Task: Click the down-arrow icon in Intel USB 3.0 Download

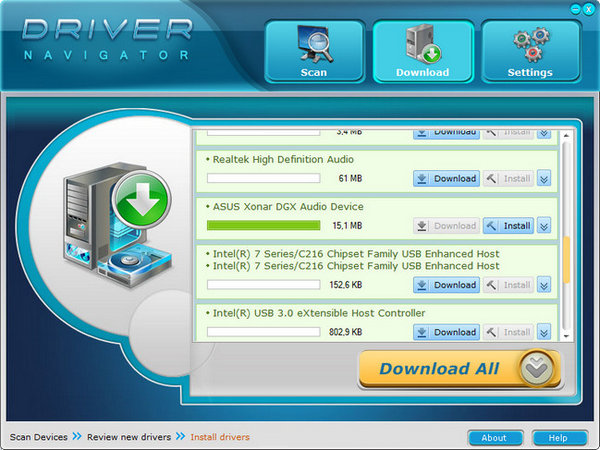Action: coord(422,332)
